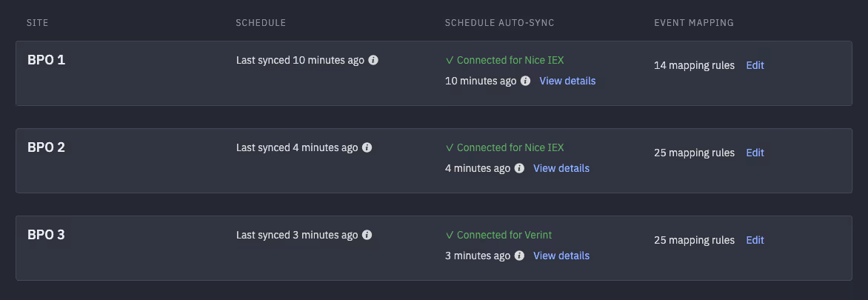
Task: Open View details for BPO 3
Action: 561,256
